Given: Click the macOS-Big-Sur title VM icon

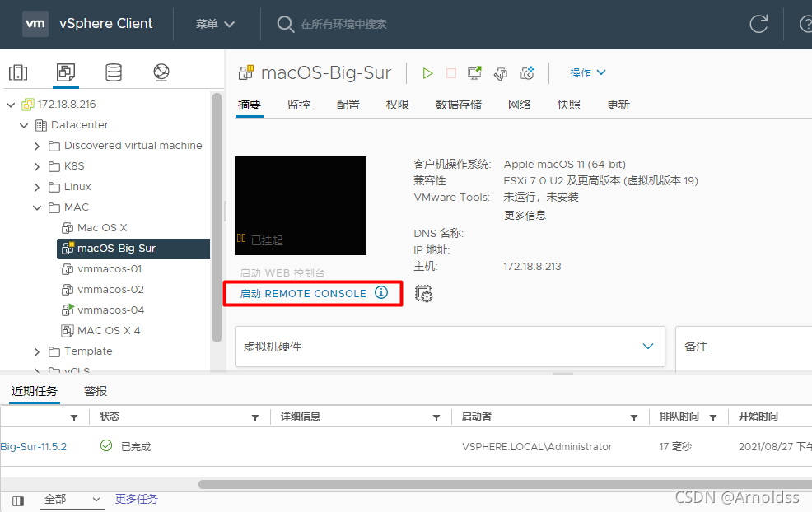Looking at the screenshot, I should coord(246,72).
